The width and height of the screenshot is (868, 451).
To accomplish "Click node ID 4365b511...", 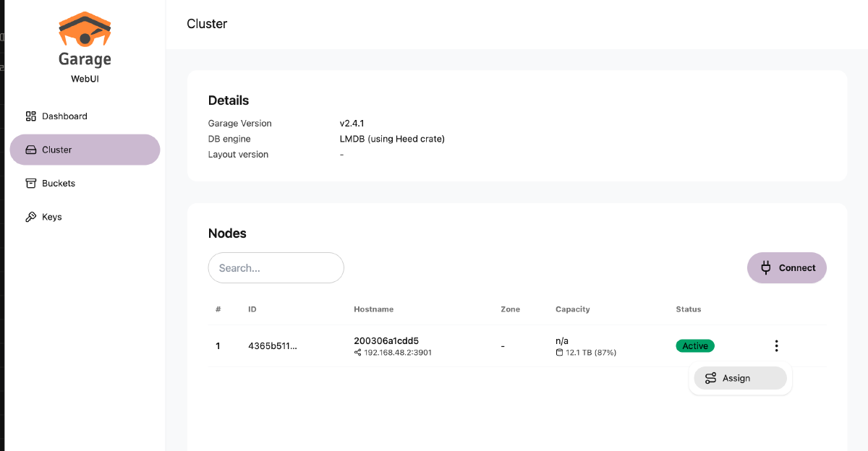I will 273,346.
